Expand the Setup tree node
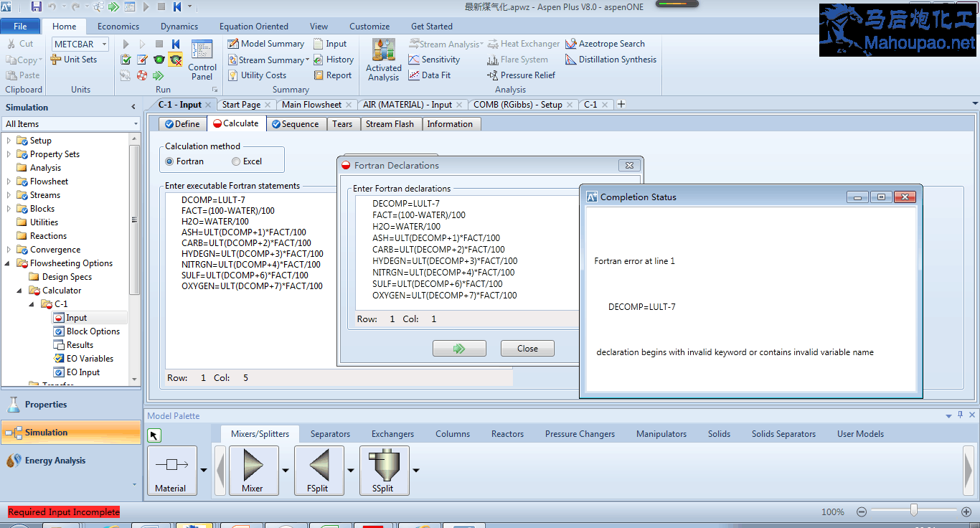Screen dimensions: 980x528 click(9, 141)
